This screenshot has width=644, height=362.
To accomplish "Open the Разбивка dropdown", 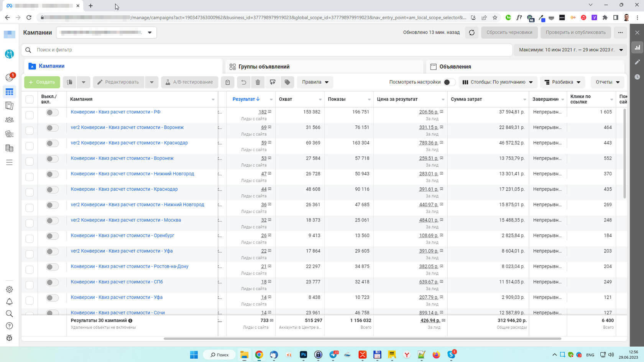I will 562,82.
